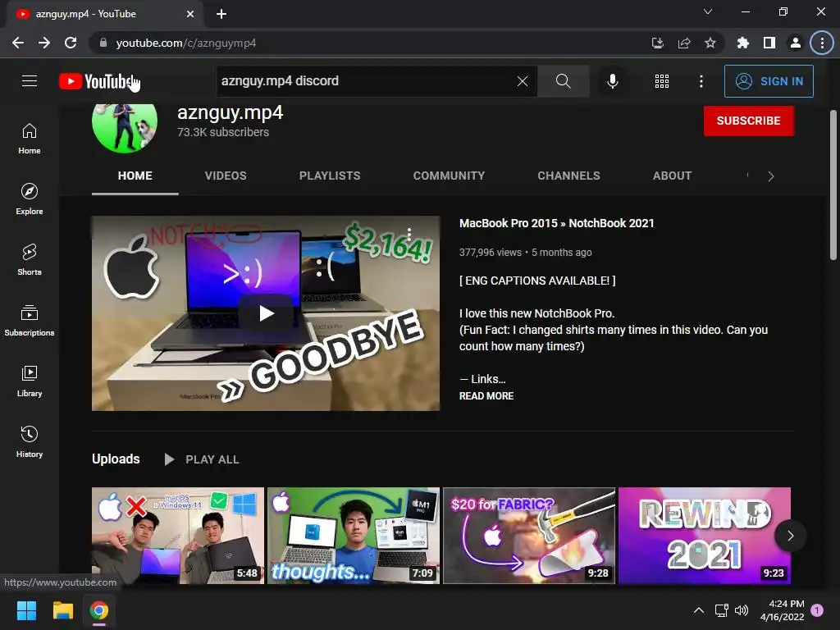View site lock icon information
Image resolution: width=840 pixels, height=630 pixels.
pyautogui.click(x=103, y=43)
